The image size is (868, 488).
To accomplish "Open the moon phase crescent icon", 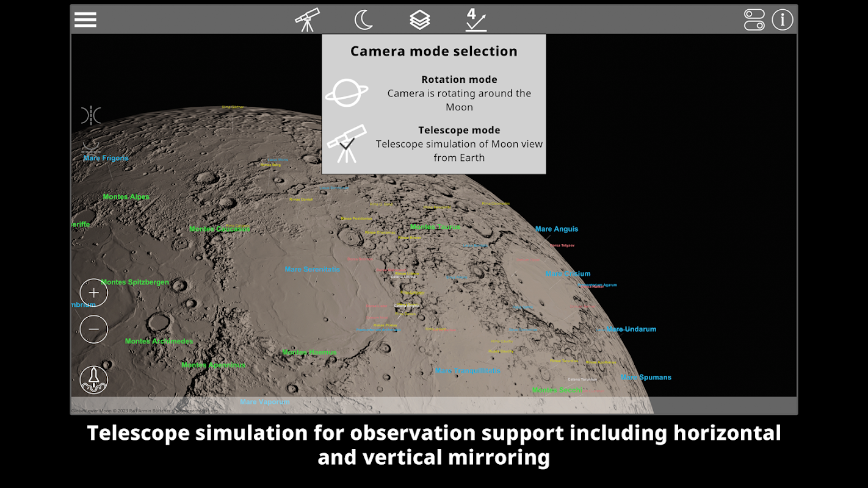I will pyautogui.click(x=364, y=20).
